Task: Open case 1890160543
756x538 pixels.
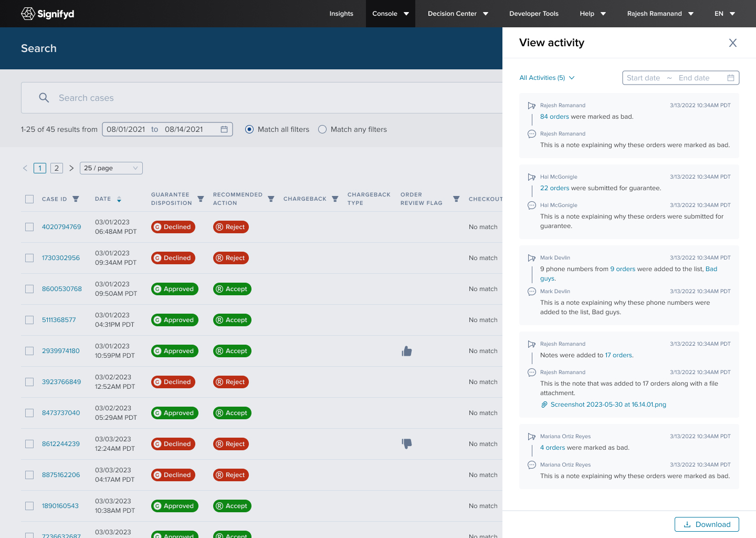Action: tap(60, 506)
